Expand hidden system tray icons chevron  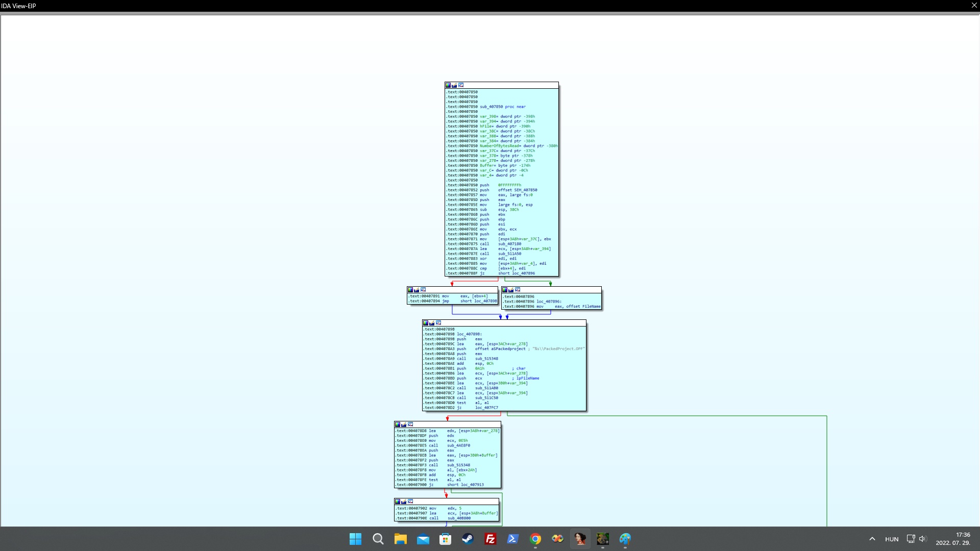[872, 539]
